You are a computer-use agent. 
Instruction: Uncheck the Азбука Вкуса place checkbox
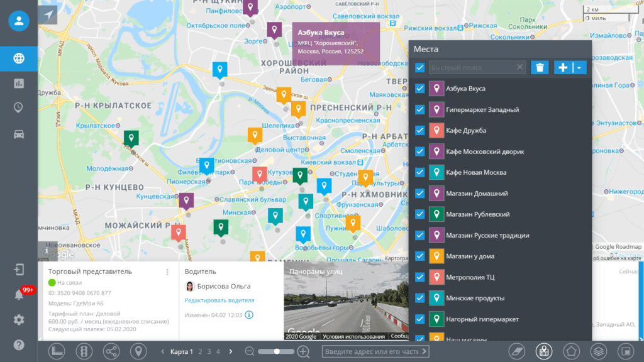point(419,88)
